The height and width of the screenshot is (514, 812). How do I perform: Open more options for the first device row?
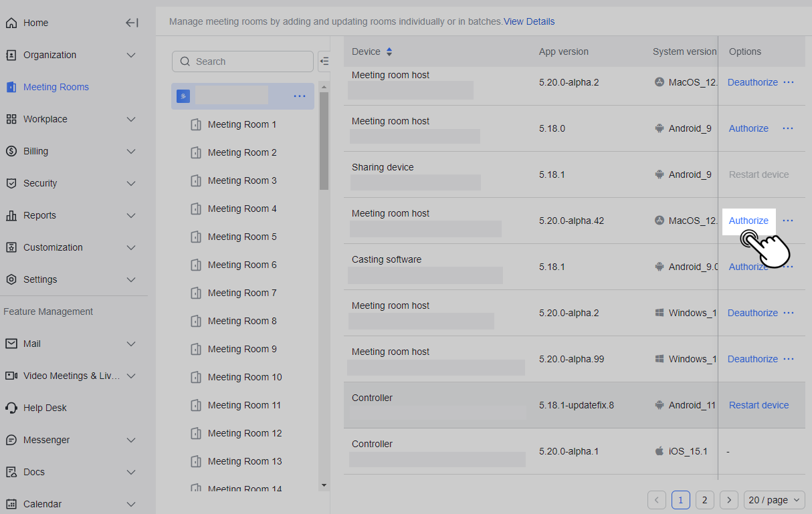[x=788, y=82]
